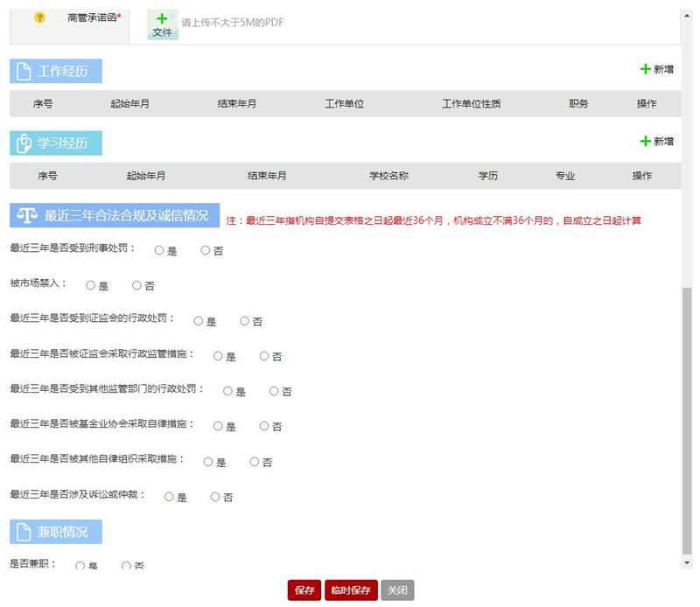Click the green plus file upload icon
This screenshot has height=607, width=700.
click(x=162, y=19)
